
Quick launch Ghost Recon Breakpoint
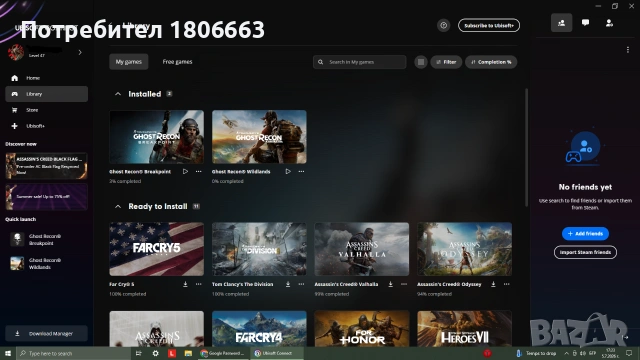coord(36,240)
